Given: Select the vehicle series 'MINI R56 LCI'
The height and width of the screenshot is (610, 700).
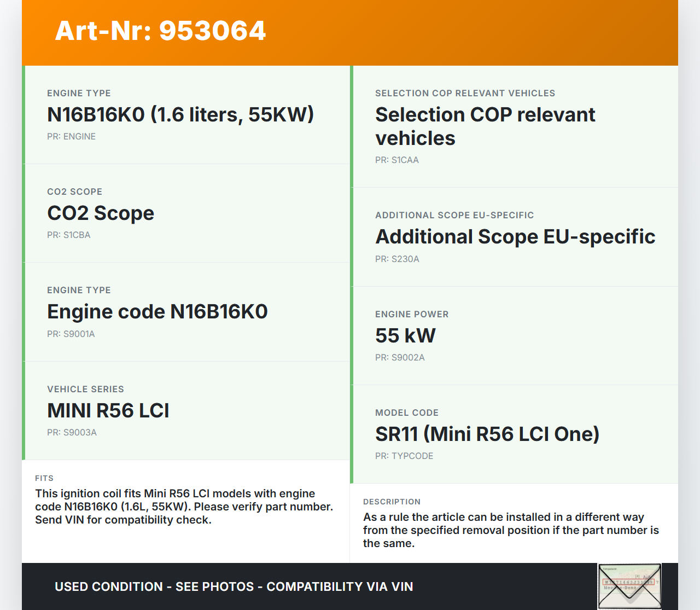Looking at the screenshot, I should [x=108, y=410].
